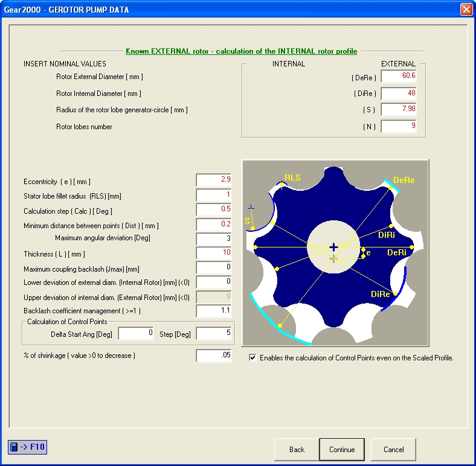Image resolution: width=476 pixels, height=466 pixels.
Task: Select the Stator lobe fillet radius field
Action: point(214,195)
